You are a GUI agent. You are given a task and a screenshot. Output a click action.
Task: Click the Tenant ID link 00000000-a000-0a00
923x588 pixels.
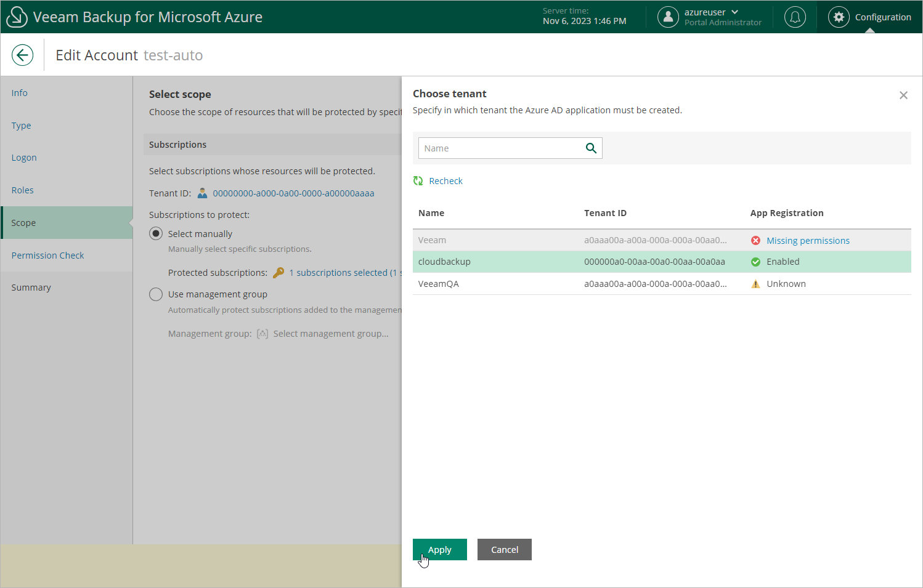click(293, 193)
